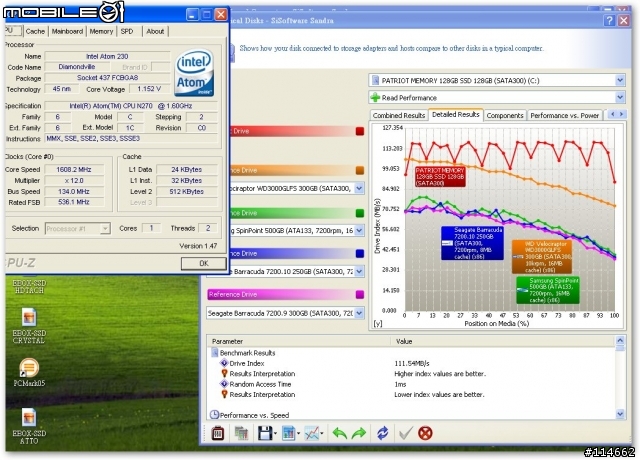Viewport: 640px width, 460px height.
Task: Open the Read Performance dropdown
Action: [620, 98]
